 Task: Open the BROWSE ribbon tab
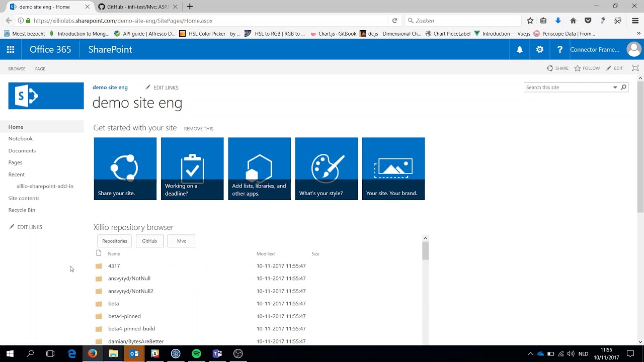point(17,69)
